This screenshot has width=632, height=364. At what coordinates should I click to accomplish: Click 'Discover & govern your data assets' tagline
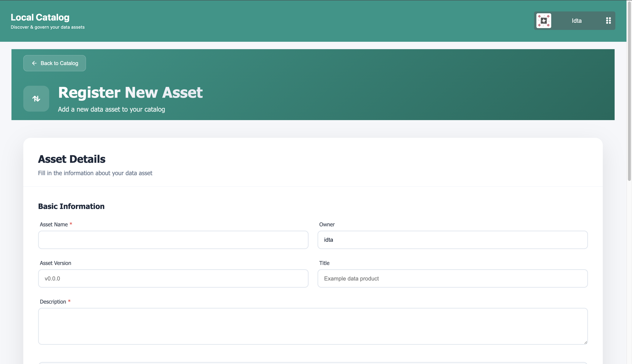(48, 27)
